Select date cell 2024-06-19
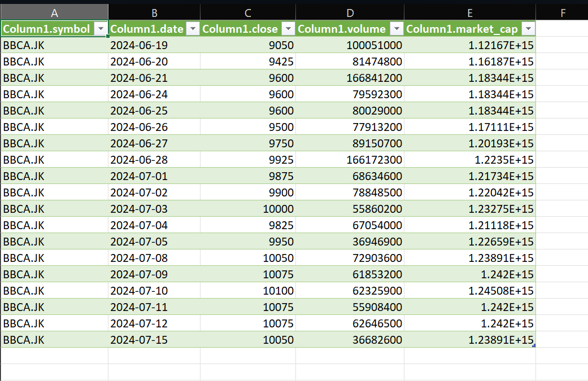Image resolution: width=588 pixels, height=381 pixels. (154, 45)
